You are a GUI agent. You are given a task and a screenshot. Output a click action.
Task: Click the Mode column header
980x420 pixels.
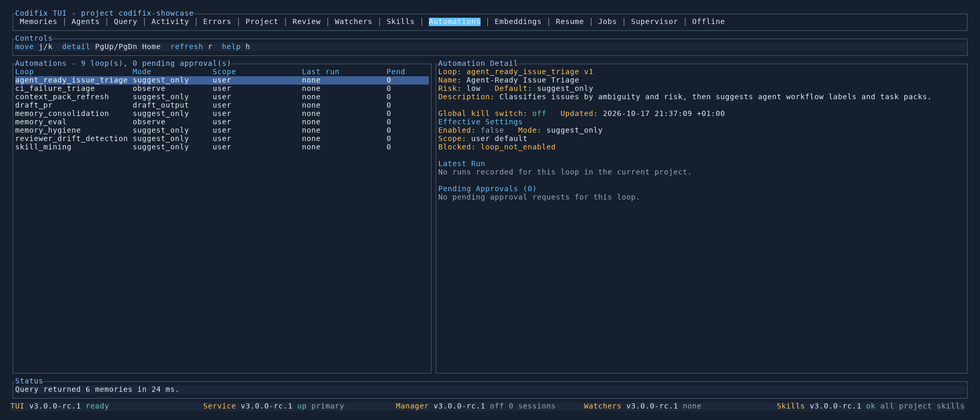(142, 72)
